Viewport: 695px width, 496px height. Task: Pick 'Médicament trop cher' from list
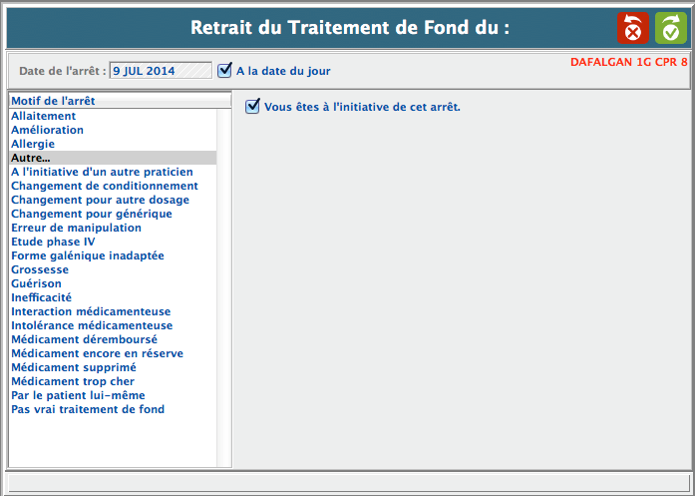click(73, 382)
